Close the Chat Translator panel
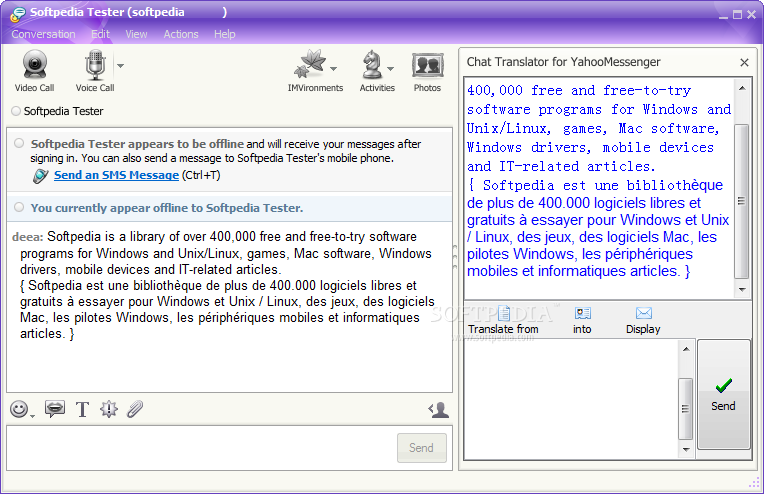Viewport: 764px width, 494px height. 744,62
